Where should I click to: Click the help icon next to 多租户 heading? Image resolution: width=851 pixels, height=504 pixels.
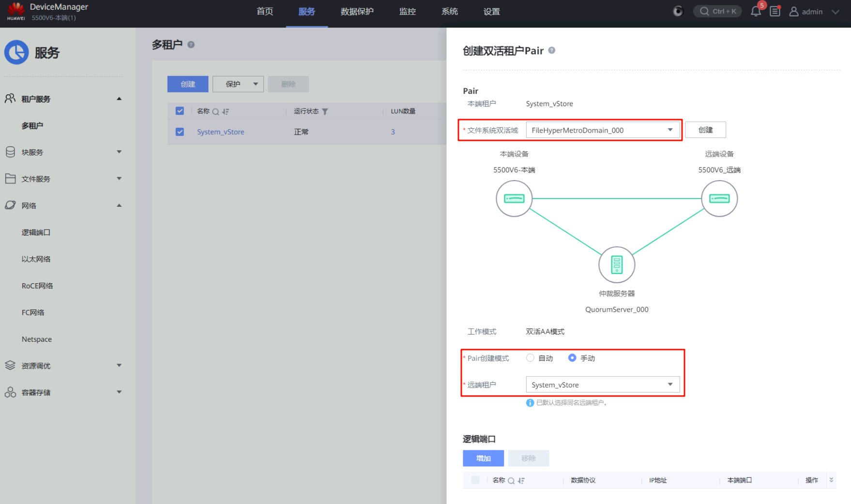pyautogui.click(x=191, y=45)
